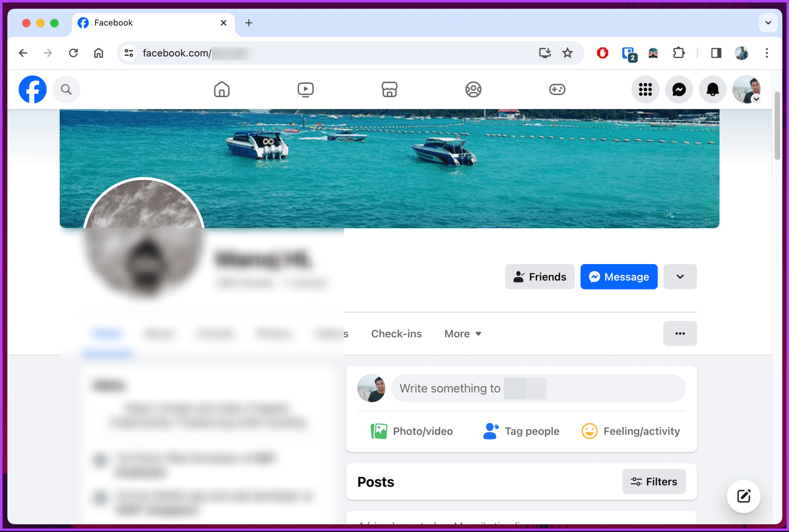Click the Photo/video post option
Viewport: 789px width, 532px height.
tap(412, 431)
